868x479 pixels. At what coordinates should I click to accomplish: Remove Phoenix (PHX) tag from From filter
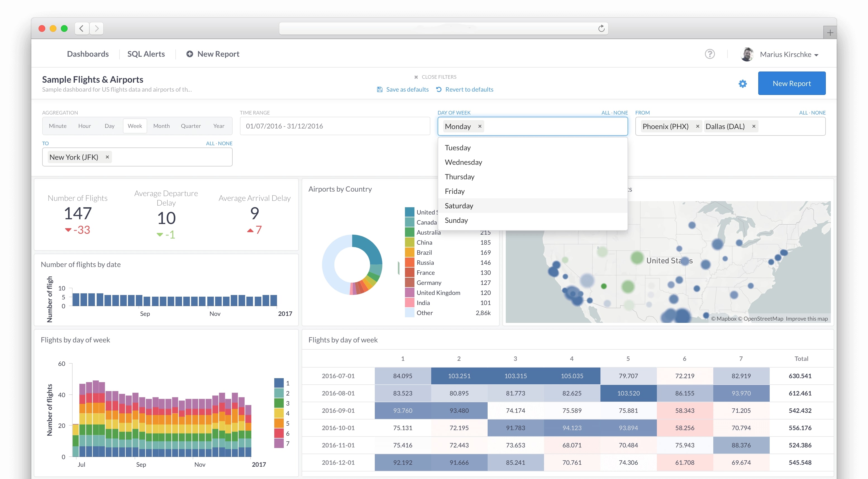pyautogui.click(x=698, y=127)
